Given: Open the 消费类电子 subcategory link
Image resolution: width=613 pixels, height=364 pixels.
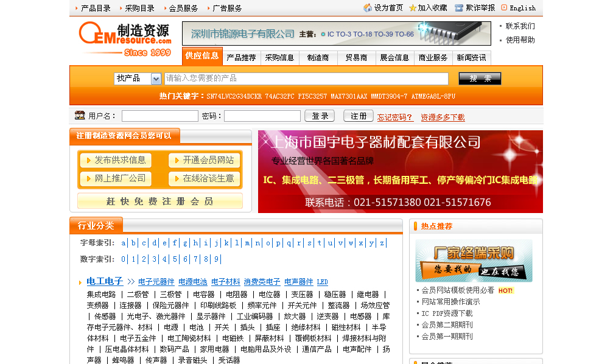Looking at the screenshot, I should click(262, 282).
